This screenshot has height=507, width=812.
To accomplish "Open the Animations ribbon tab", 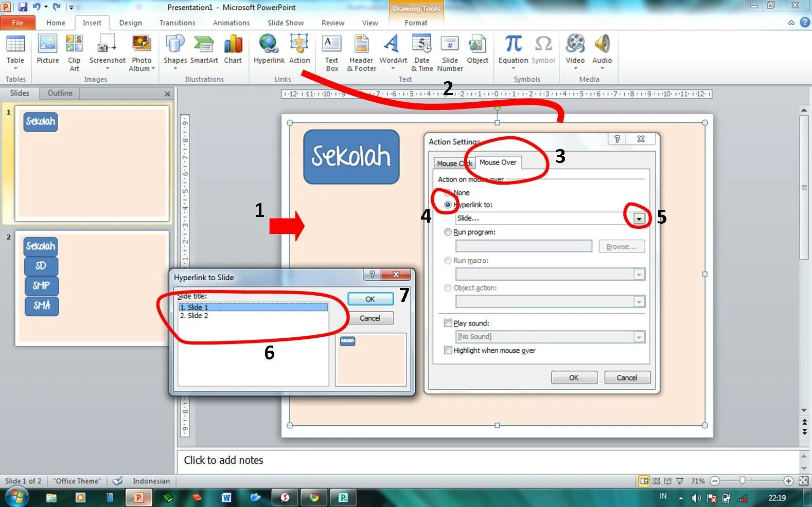I will [x=232, y=23].
